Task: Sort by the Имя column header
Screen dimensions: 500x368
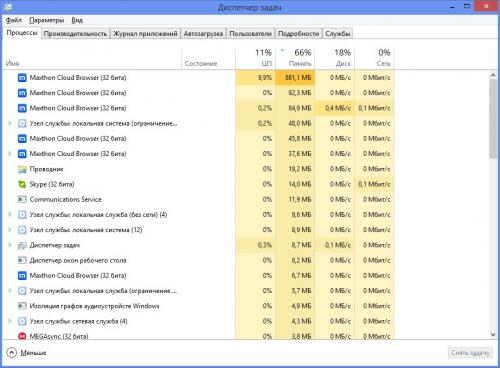Action: [92, 58]
